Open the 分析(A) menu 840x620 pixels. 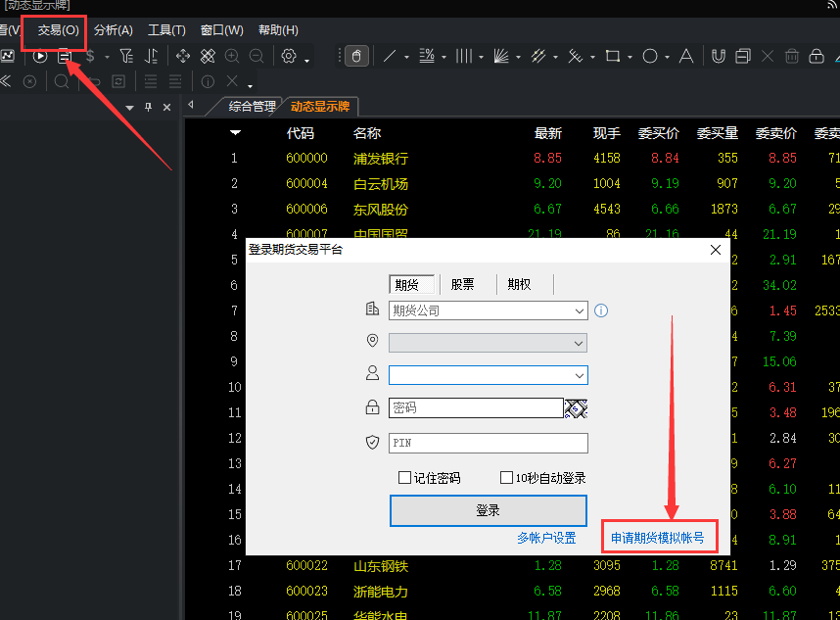[x=113, y=30]
